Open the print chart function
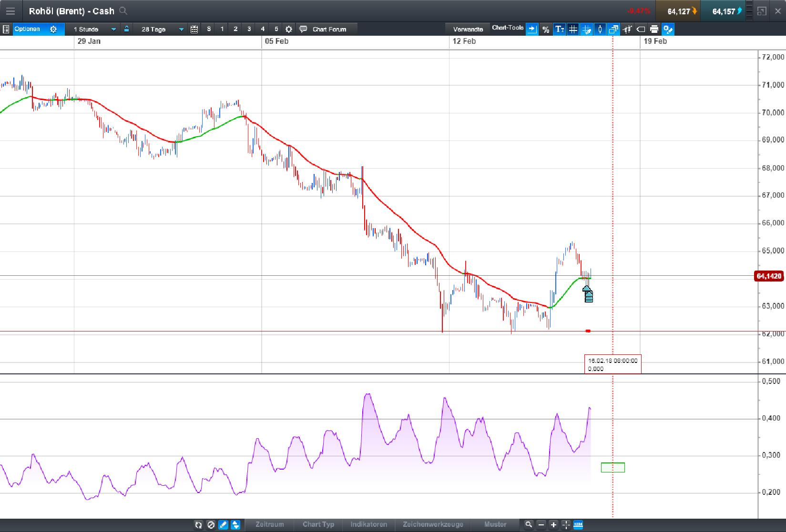Viewport: 786px width, 532px height. click(654, 30)
